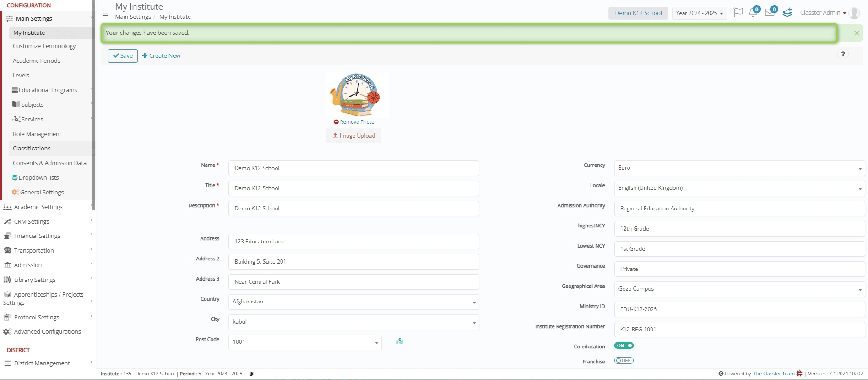
Task: Click the Main Settings breadcrumb link
Action: coord(133,17)
